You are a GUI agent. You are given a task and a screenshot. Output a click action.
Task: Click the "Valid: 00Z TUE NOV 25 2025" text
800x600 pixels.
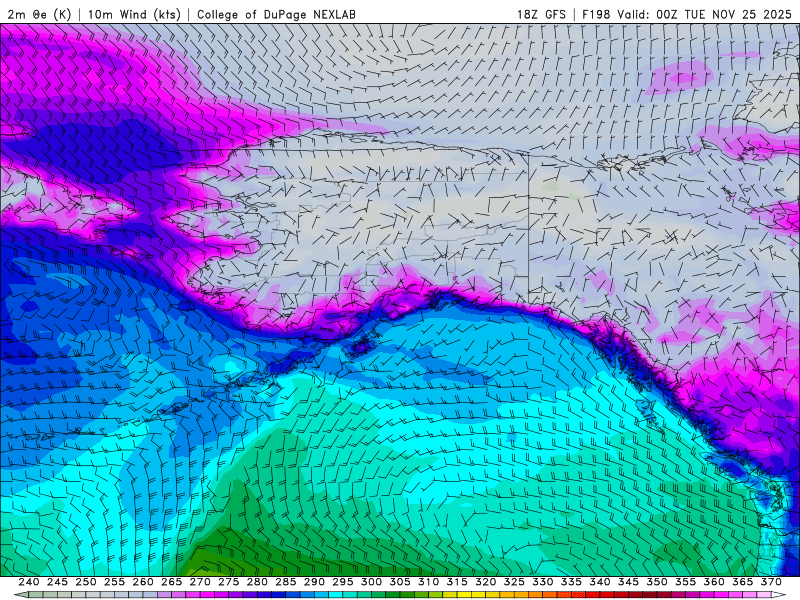pyautogui.click(x=705, y=14)
